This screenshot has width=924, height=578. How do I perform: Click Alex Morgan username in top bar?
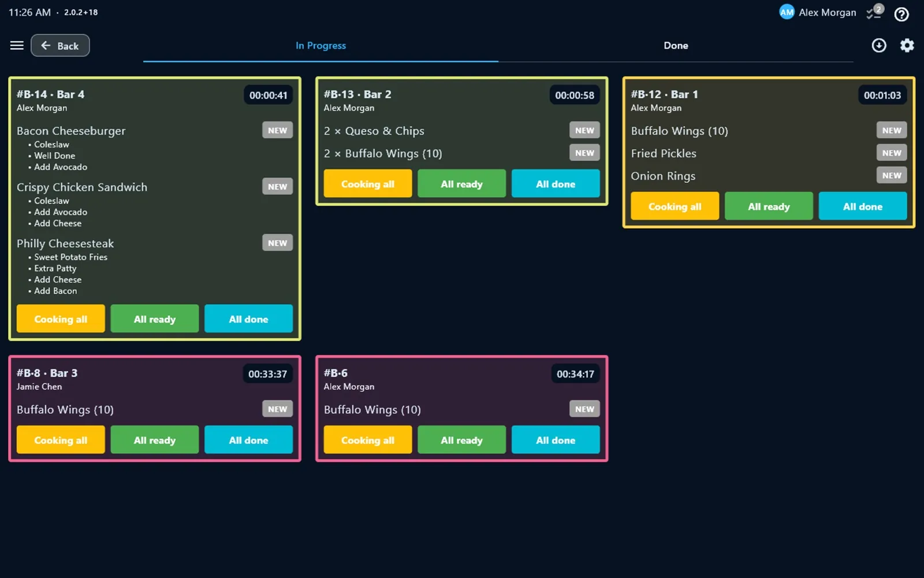pyautogui.click(x=828, y=13)
